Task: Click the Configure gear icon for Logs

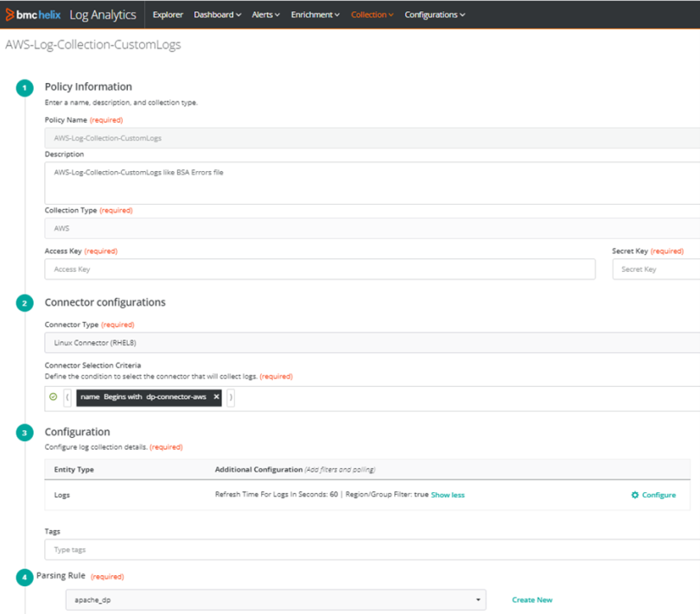Action: pos(635,495)
